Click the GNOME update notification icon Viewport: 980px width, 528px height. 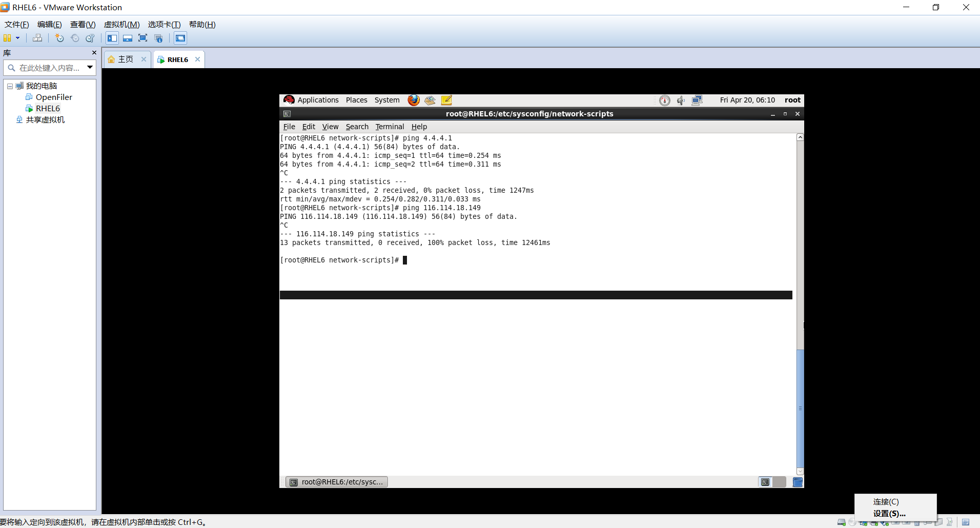pos(665,100)
